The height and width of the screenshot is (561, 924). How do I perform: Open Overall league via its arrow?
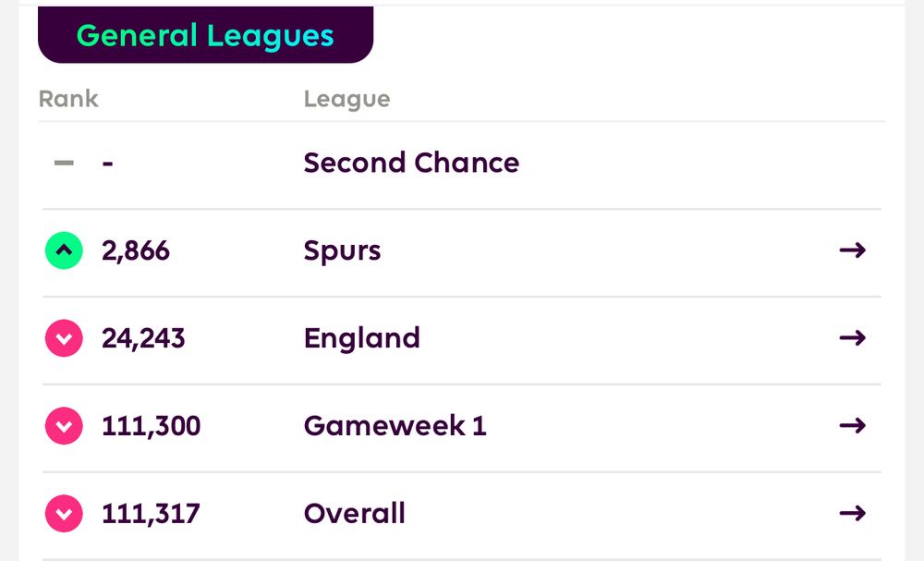tap(852, 513)
